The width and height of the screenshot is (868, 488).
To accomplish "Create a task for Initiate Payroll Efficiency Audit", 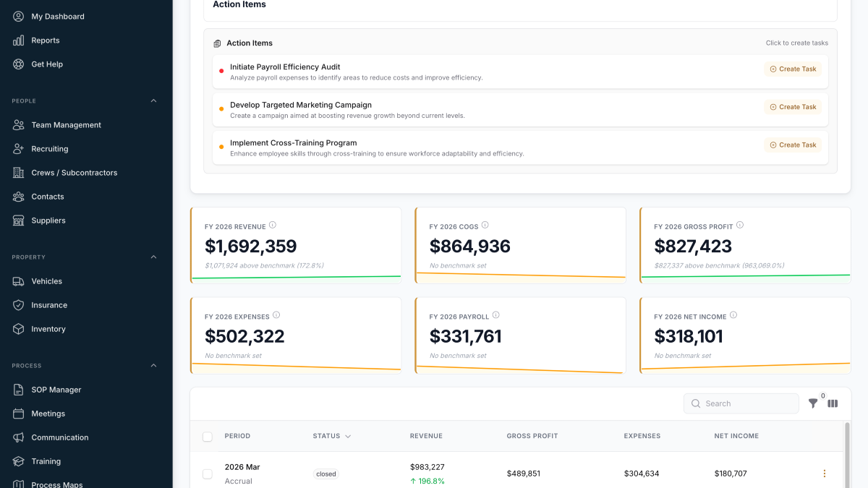I will pos(792,68).
